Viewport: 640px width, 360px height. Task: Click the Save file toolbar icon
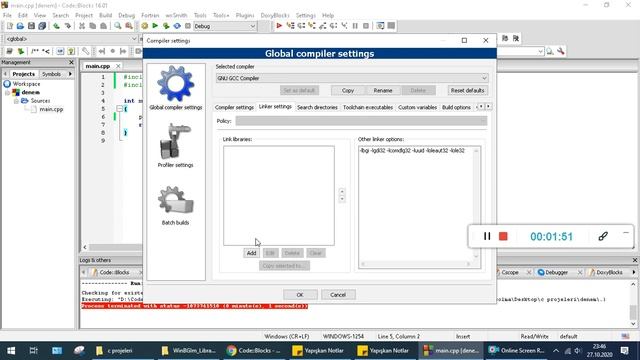click(x=31, y=26)
